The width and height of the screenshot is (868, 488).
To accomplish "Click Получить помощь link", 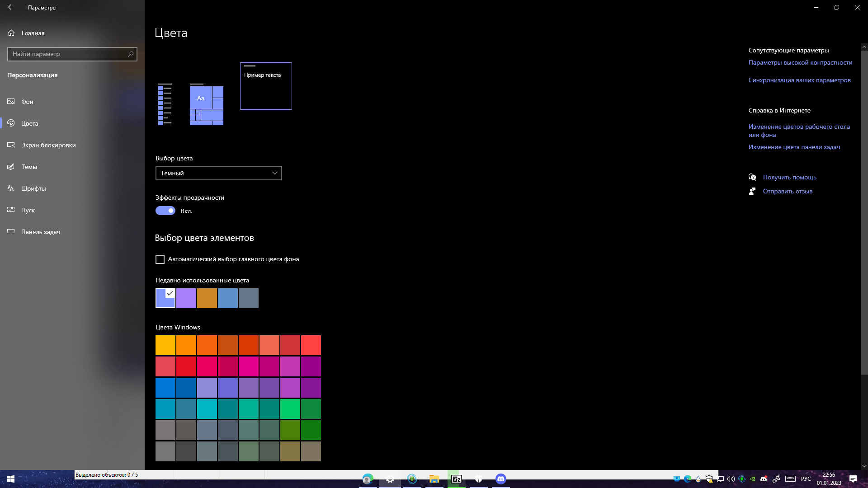I will coord(789,177).
